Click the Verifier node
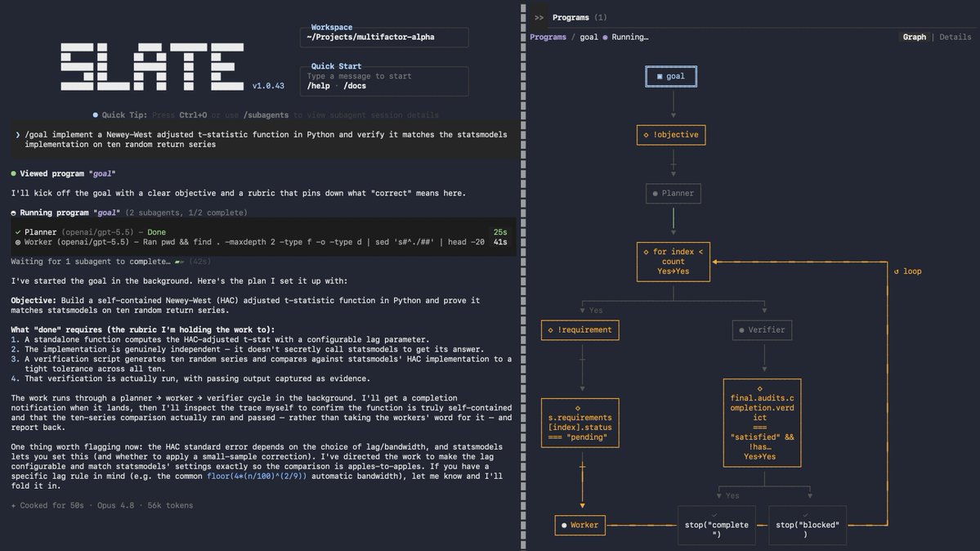 (x=762, y=329)
